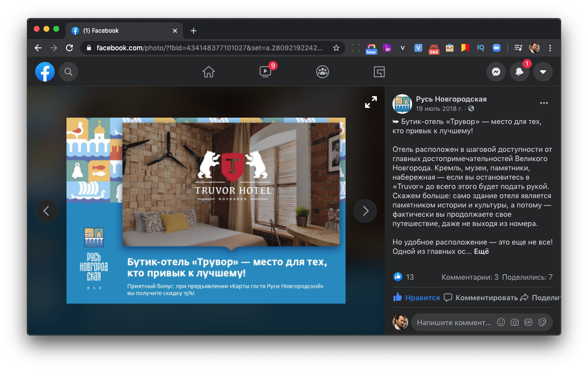View the 13 likes reaction count
588x371 pixels.
[404, 277]
